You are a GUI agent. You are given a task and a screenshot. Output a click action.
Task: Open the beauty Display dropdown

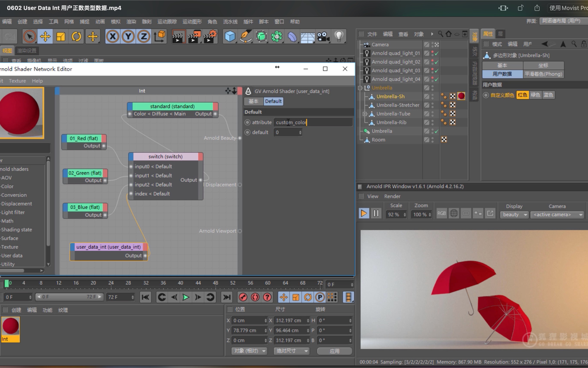pyautogui.click(x=514, y=215)
